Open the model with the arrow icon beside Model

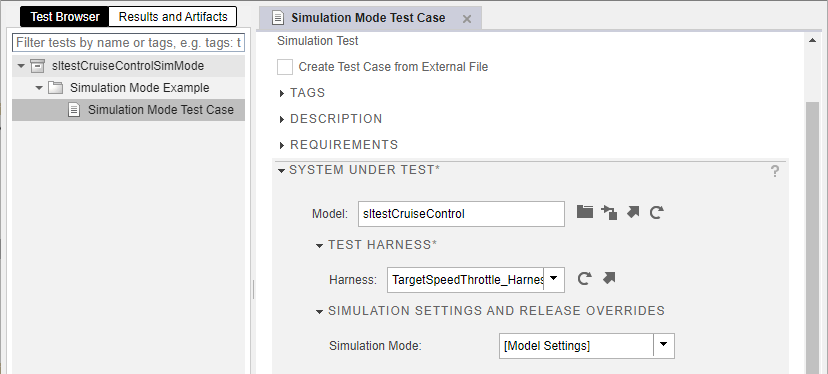633,212
